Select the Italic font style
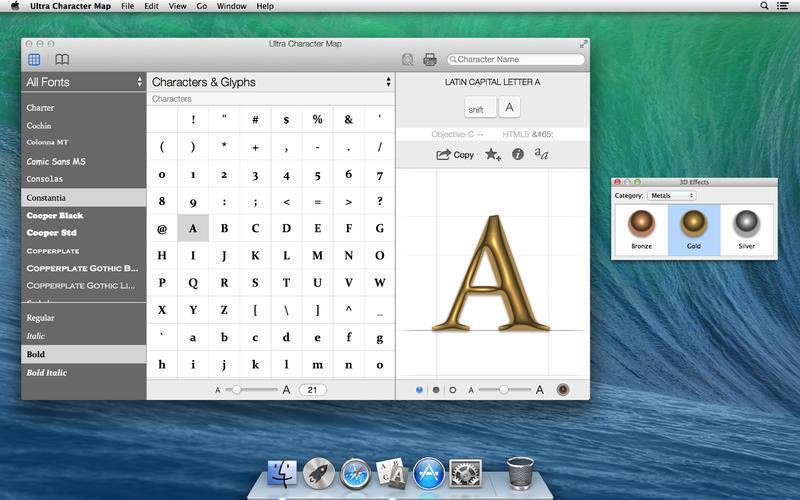The height and width of the screenshot is (500, 800). [x=84, y=336]
